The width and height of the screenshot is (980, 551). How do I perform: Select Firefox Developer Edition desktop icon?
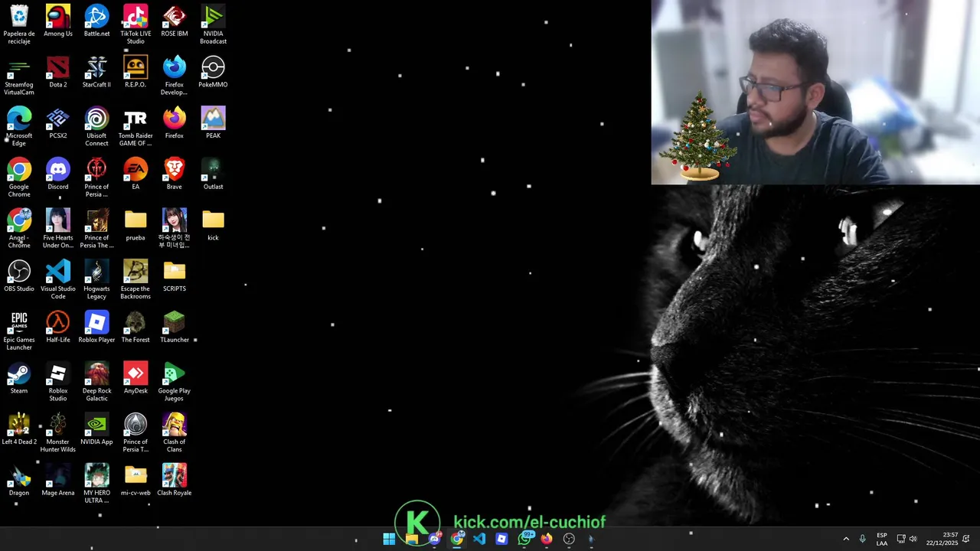[x=175, y=76]
